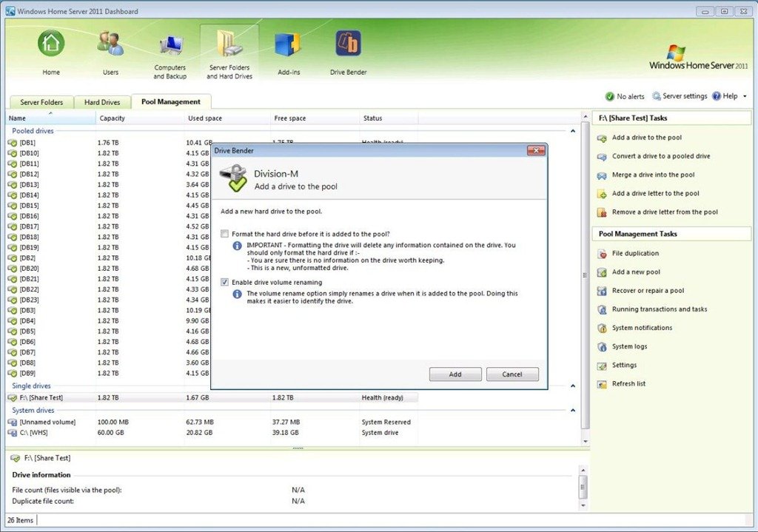Click the Add a new pool icon
Image resolution: width=758 pixels, height=532 pixels.
point(602,272)
